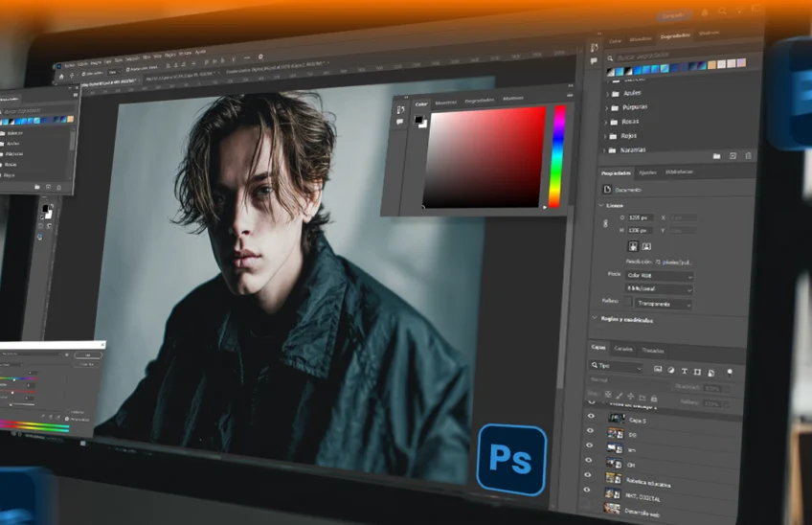The height and width of the screenshot is (525, 812).
Task: Create new gradient in docked Degradados panel
Action: tap(733, 155)
